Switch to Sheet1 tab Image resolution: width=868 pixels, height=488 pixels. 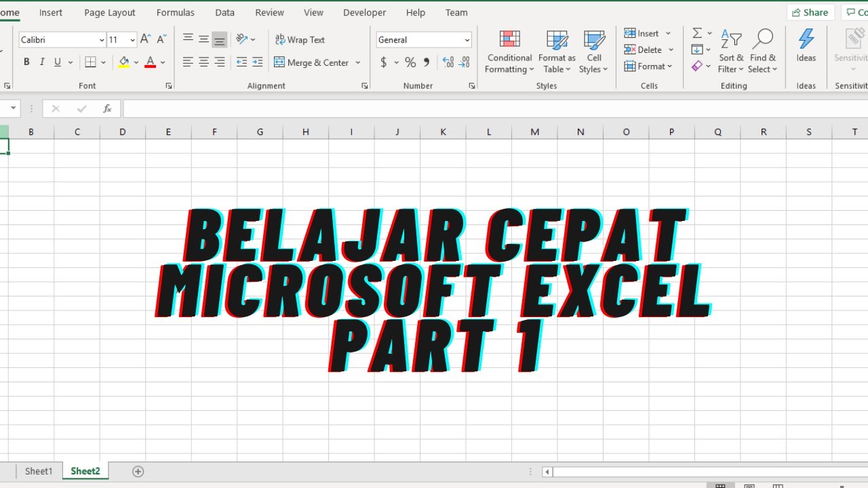tap(39, 471)
